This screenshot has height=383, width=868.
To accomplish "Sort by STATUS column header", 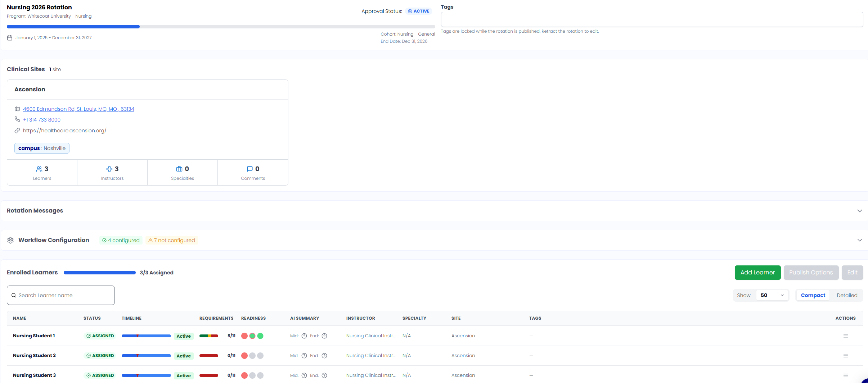I will 92,318.
